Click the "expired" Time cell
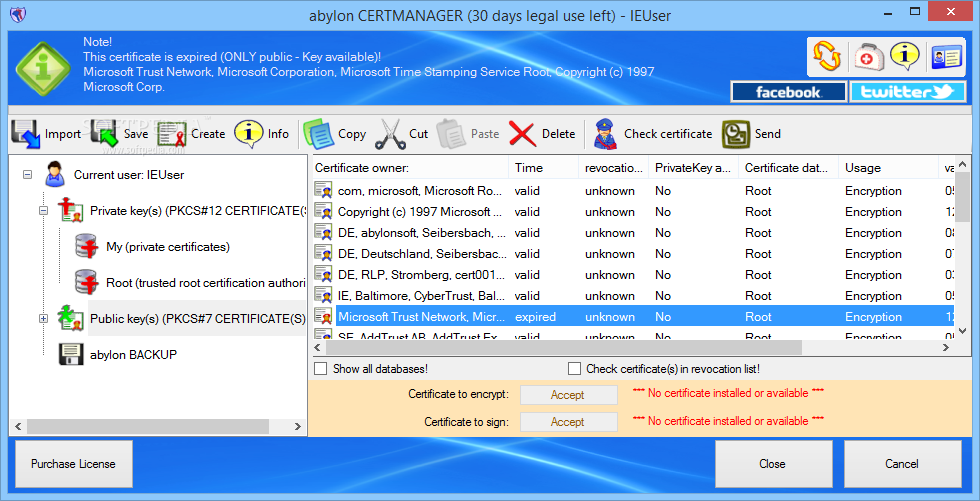This screenshot has width=980, height=501. click(x=535, y=317)
